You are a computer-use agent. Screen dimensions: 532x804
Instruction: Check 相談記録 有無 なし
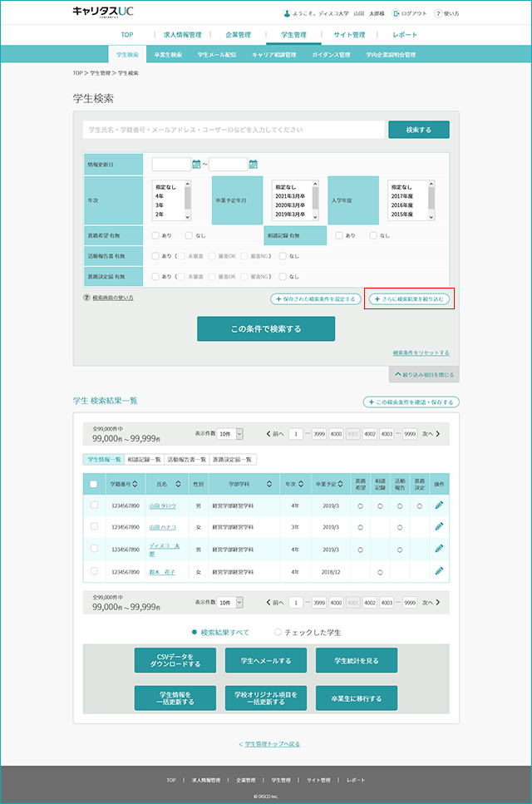(373, 235)
